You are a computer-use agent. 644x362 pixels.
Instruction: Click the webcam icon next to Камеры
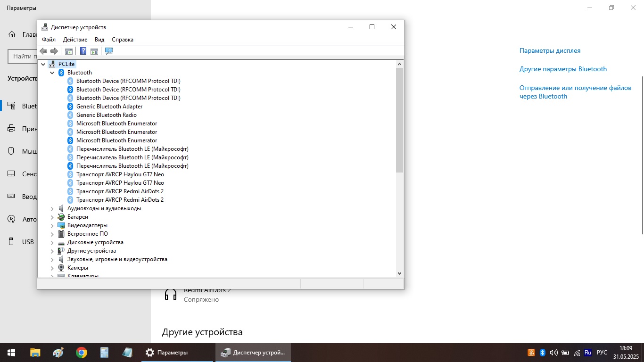tap(61, 268)
